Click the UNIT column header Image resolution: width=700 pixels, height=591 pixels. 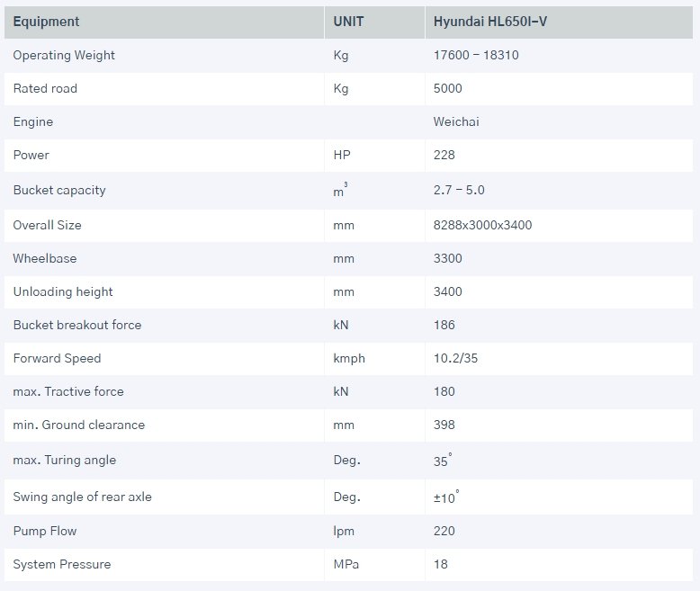pos(348,22)
